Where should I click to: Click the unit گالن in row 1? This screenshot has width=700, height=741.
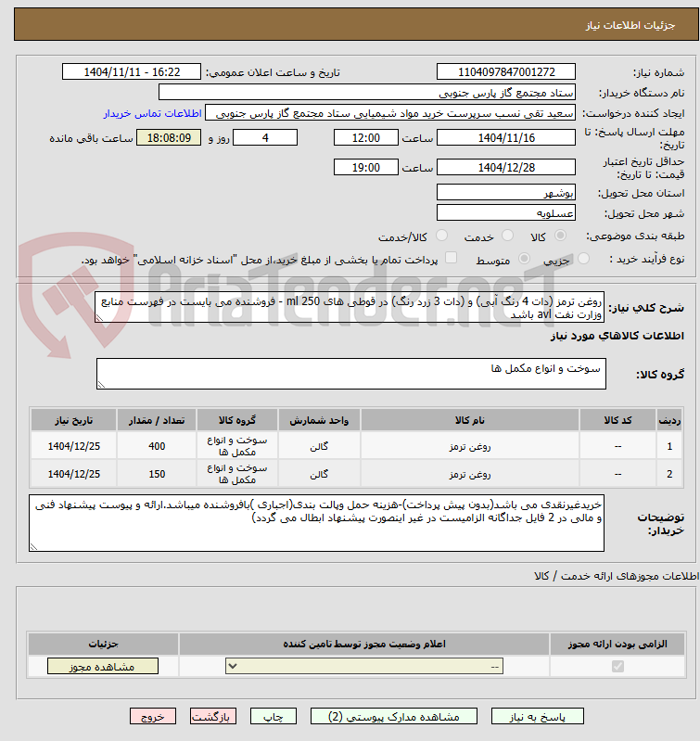(x=319, y=446)
